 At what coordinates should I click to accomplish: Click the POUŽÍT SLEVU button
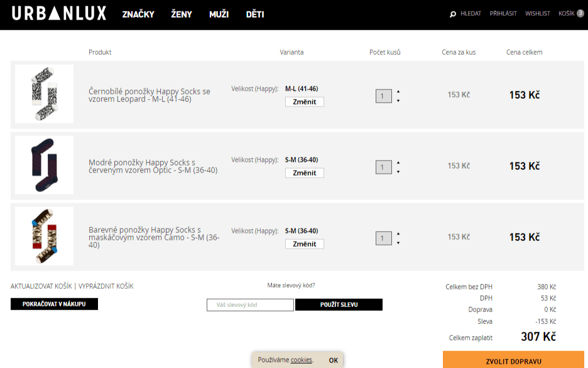coord(339,305)
